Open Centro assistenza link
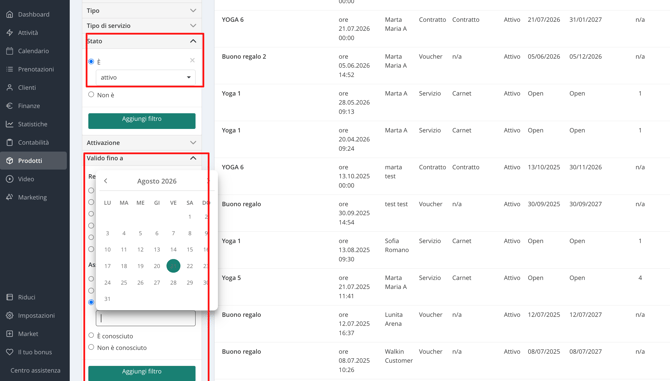 35,370
